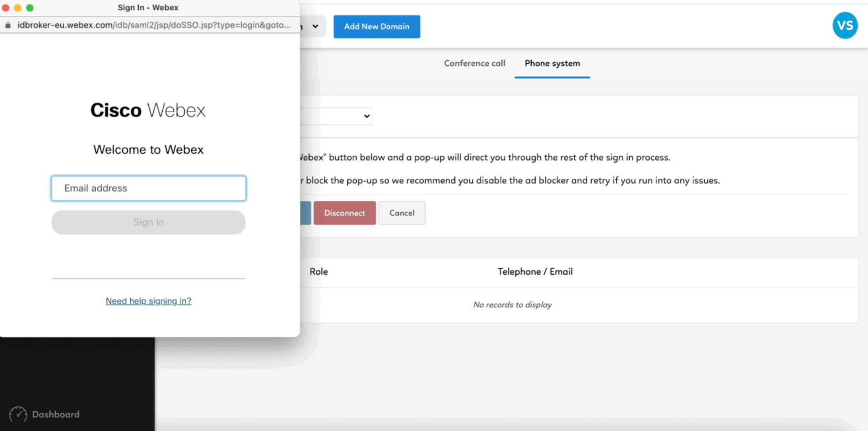
Task: Click the Add New Domain button
Action: pos(377,26)
